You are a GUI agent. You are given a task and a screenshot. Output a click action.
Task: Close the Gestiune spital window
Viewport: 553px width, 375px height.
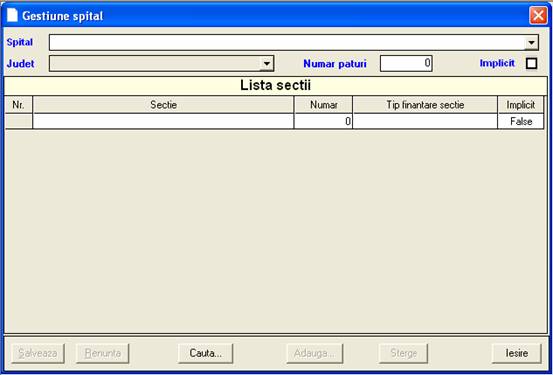(x=538, y=16)
